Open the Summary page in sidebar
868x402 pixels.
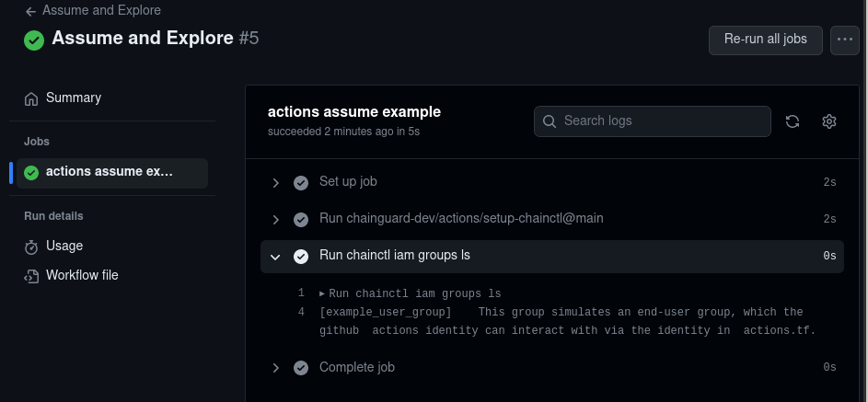(x=74, y=98)
